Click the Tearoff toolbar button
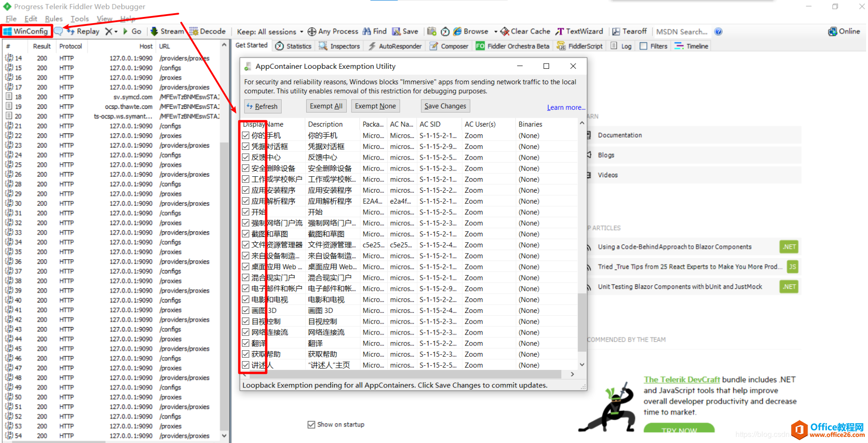This screenshot has height=443, width=868. coord(629,31)
